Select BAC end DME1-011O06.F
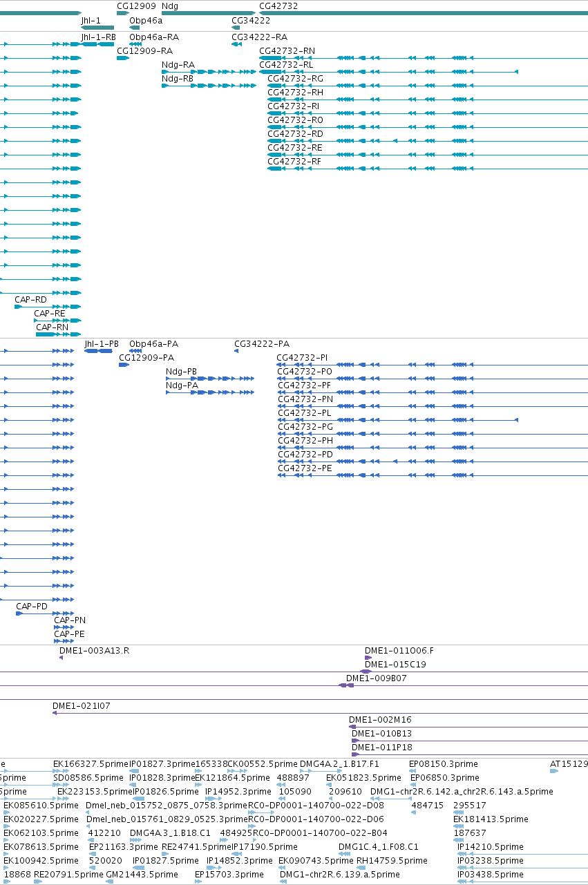Viewport: 588px width, 885px height. point(399,650)
